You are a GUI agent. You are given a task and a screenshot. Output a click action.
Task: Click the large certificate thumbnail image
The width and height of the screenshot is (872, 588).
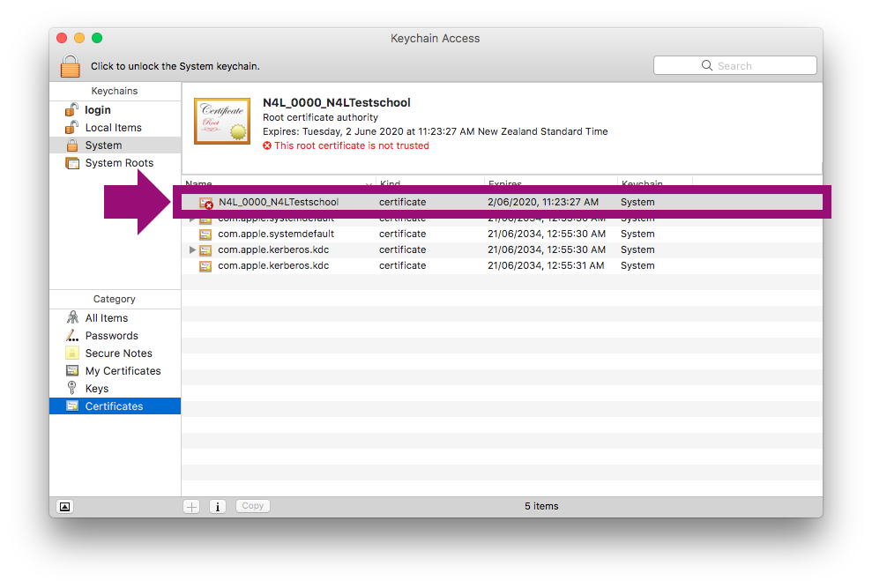[x=222, y=121]
